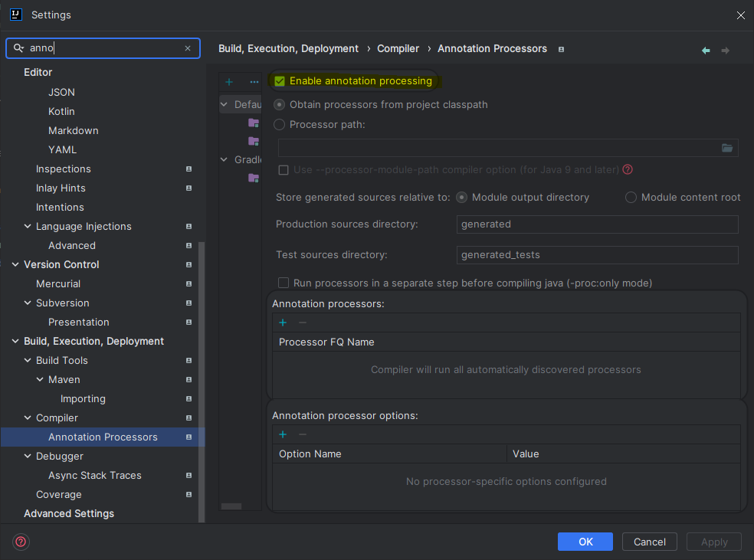Screen dimensions: 754x560
Task: Collapse the Gradle profile node
Action: coord(224,159)
